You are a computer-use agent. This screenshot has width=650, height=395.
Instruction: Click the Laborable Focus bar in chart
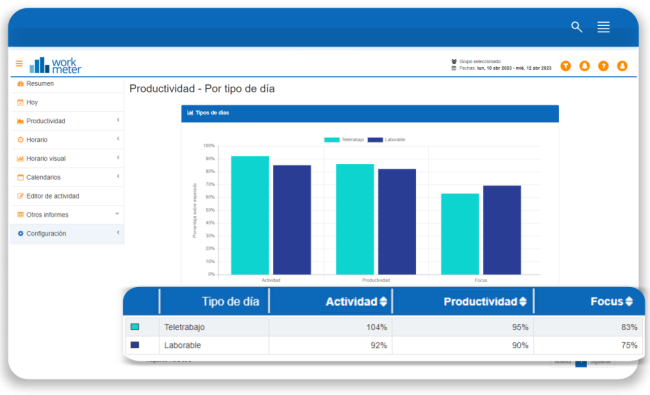(502, 230)
